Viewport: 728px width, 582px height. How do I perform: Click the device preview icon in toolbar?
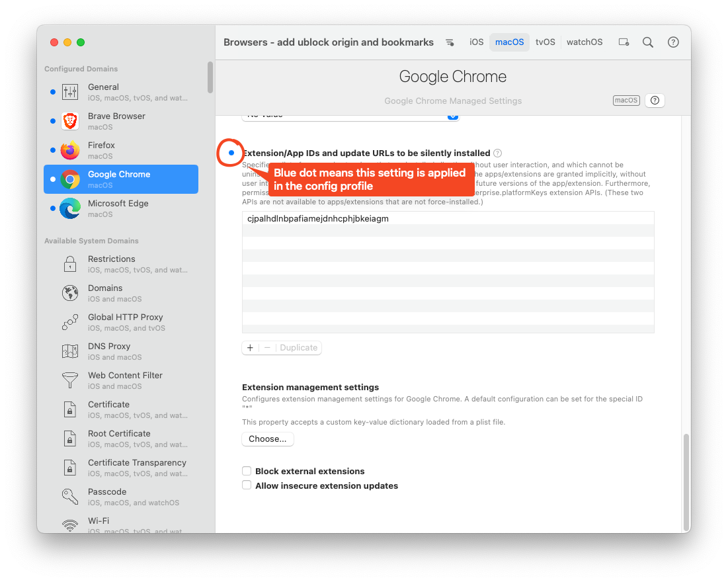click(624, 42)
